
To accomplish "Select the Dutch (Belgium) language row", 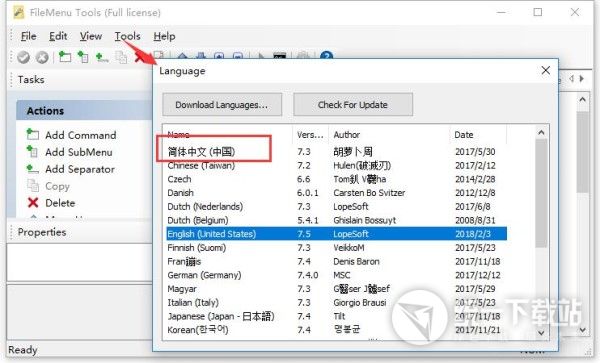I will 336,220.
